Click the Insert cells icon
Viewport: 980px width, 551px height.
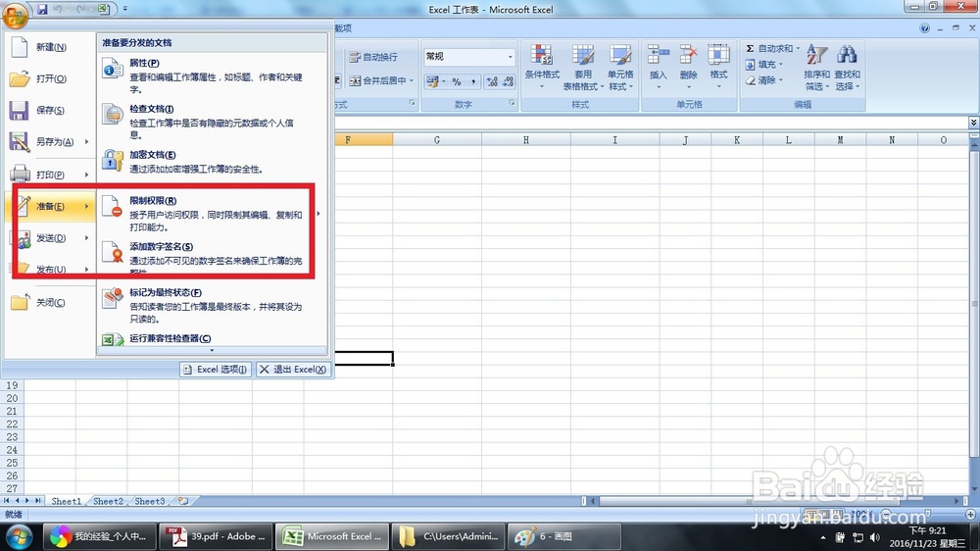659,54
